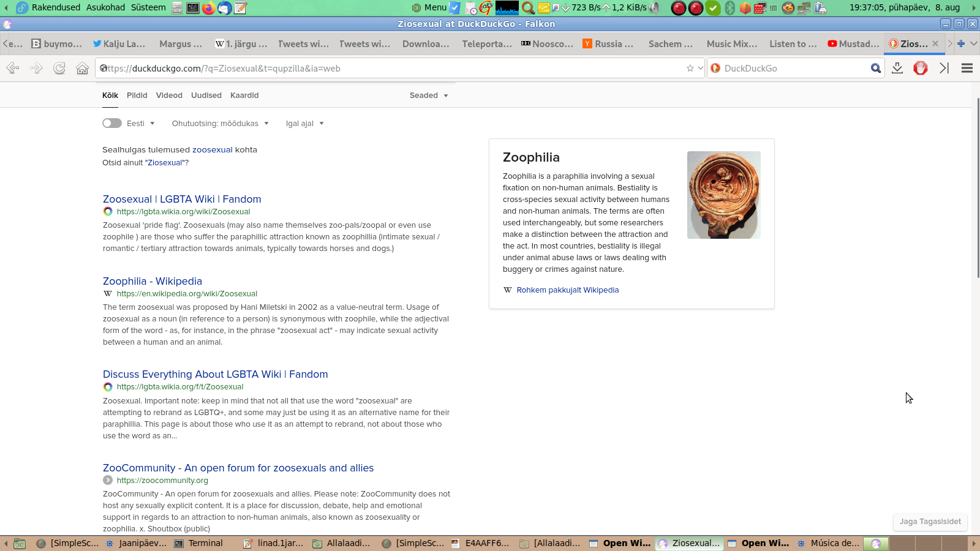
Task: Open the terminal launcher in the top panel
Action: point(193,8)
